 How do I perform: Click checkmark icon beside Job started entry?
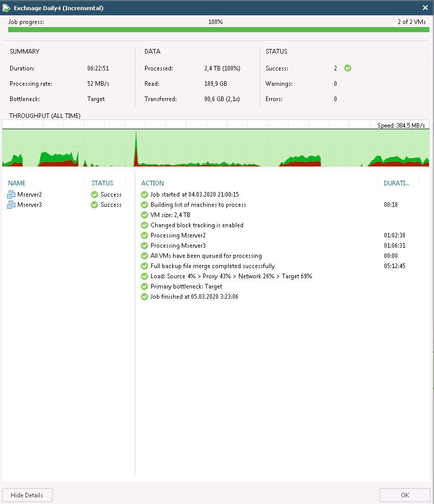click(x=144, y=195)
